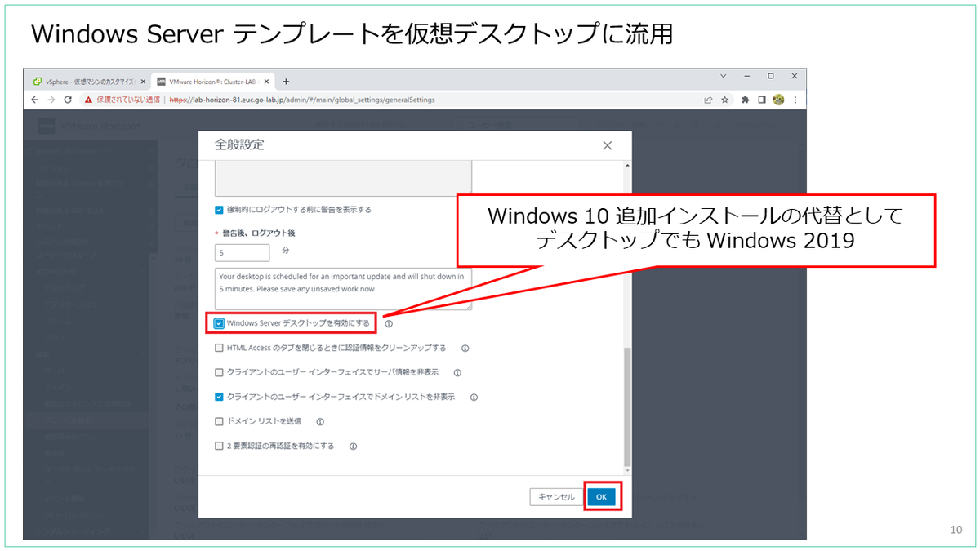Viewport: 980px width, 551px height.
Task: Click the vSphere tab favicon
Action: (x=38, y=82)
